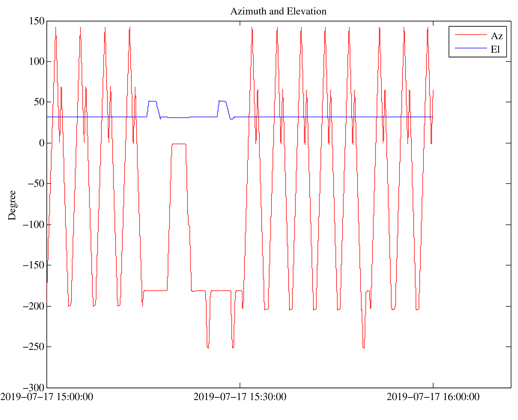Click the −50 y-axis tick label
The image size is (518, 420).
(x=36, y=183)
